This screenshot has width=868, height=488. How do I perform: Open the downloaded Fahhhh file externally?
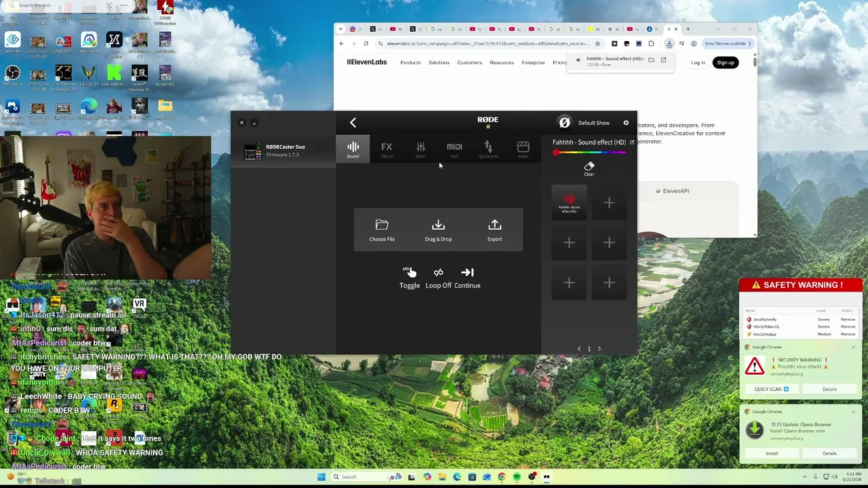pyautogui.click(x=663, y=60)
